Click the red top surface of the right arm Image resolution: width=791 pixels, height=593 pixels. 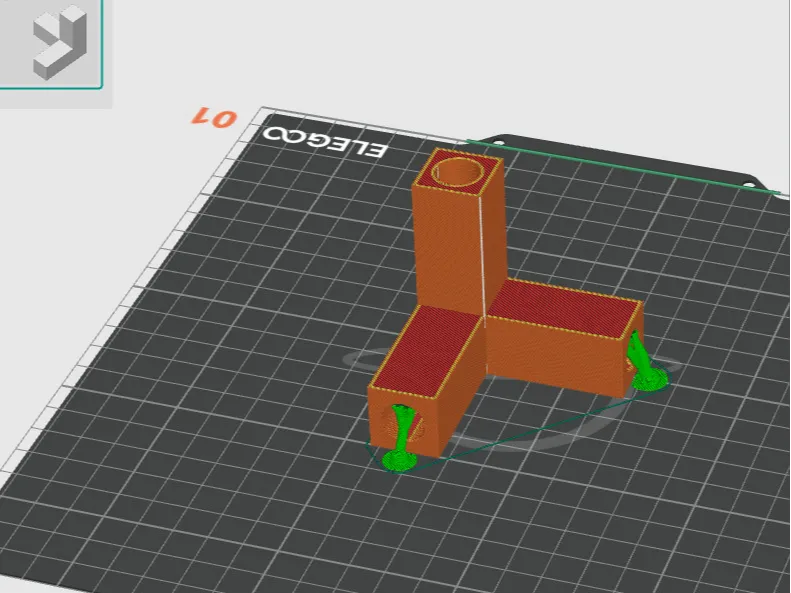tap(564, 309)
